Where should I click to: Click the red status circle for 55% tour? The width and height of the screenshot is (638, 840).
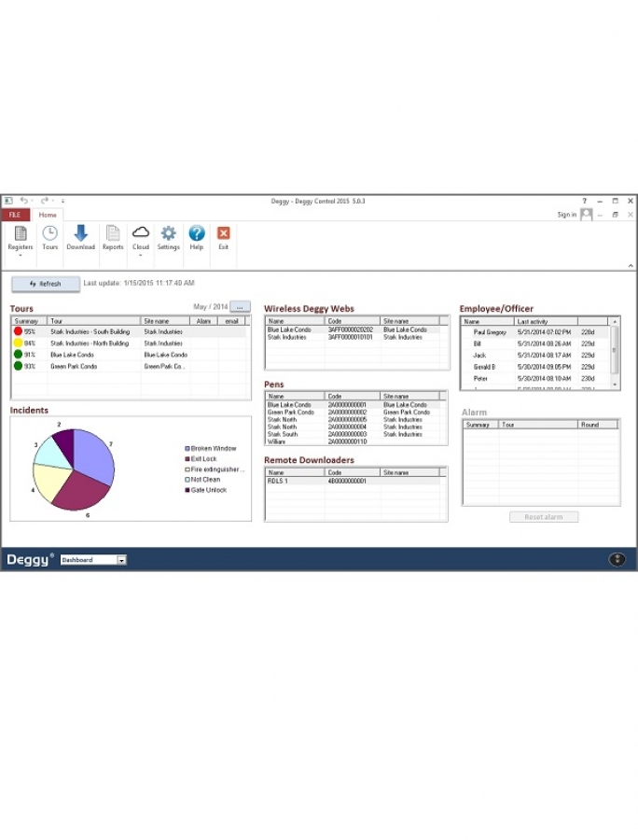pos(19,331)
